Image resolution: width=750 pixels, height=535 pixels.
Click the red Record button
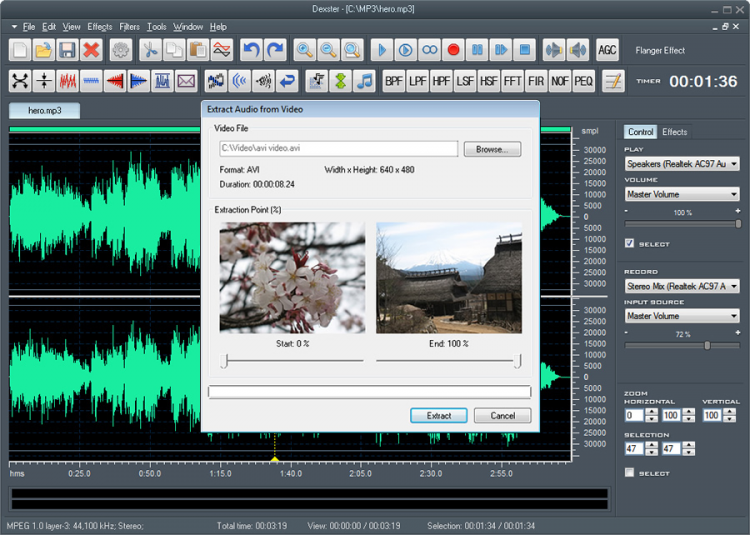(453, 49)
